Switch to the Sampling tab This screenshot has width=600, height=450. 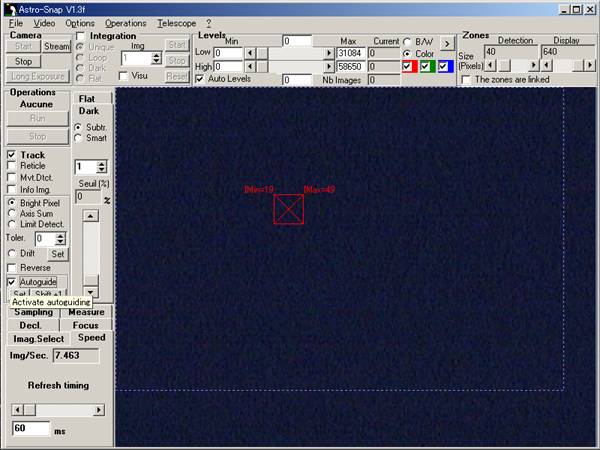point(33,312)
